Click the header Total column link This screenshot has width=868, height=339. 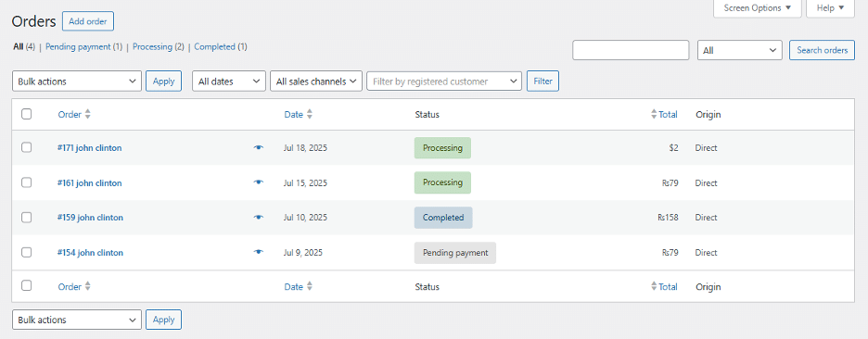pyautogui.click(x=669, y=115)
